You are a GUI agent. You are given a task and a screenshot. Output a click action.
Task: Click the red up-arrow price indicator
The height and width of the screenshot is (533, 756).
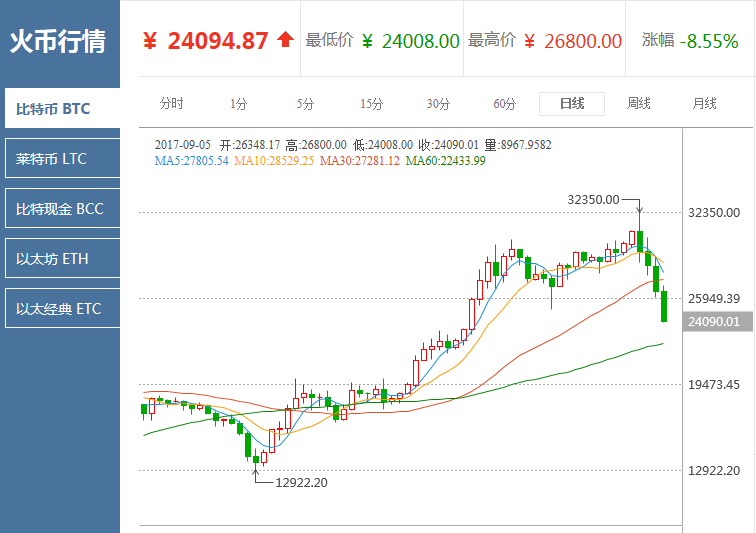[285, 40]
